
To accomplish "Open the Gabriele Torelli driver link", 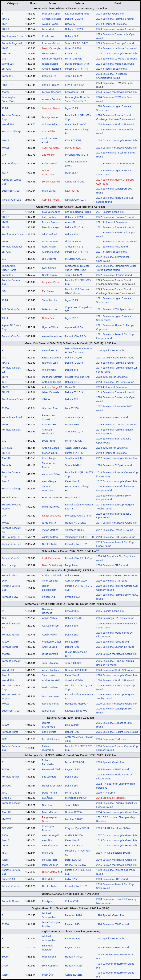I will tap(50, 199).
